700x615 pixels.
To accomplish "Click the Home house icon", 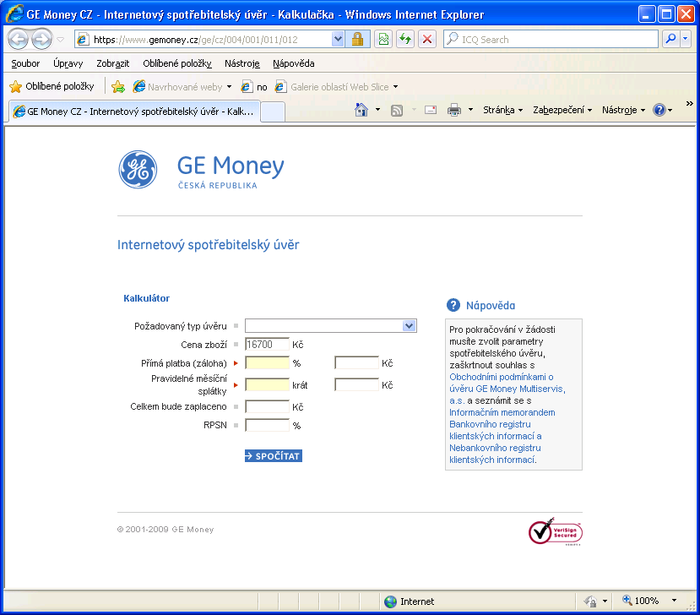I will click(x=361, y=110).
